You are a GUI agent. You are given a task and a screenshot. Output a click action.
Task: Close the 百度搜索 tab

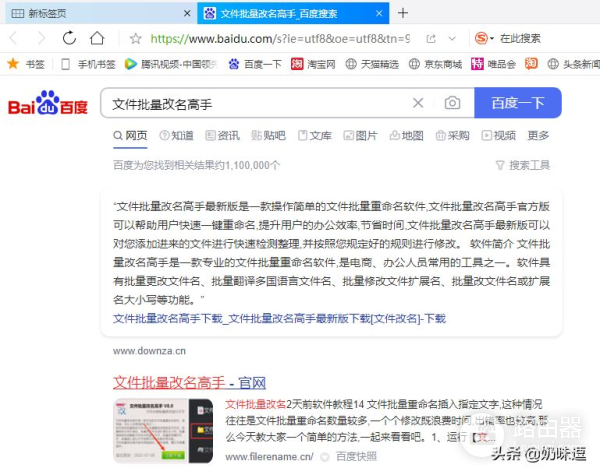tap(379, 14)
